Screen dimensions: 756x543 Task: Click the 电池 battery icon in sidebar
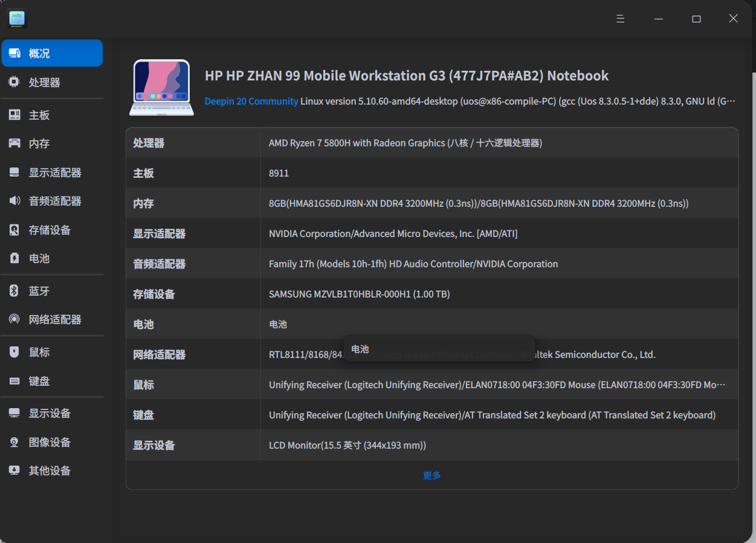[x=15, y=258]
